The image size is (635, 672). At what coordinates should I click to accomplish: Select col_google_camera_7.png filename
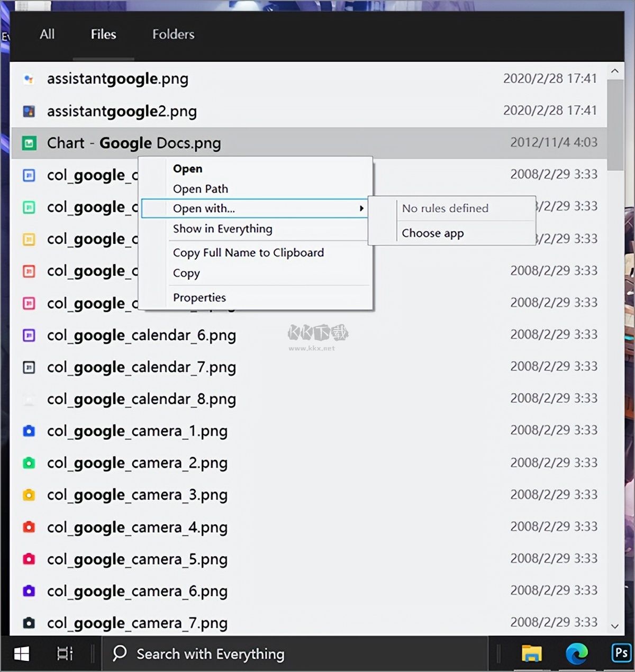137,623
